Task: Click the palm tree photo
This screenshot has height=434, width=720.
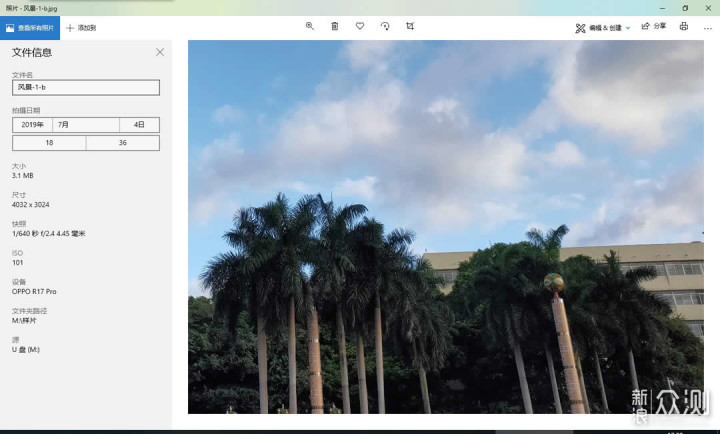Action: [x=445, y=226]
